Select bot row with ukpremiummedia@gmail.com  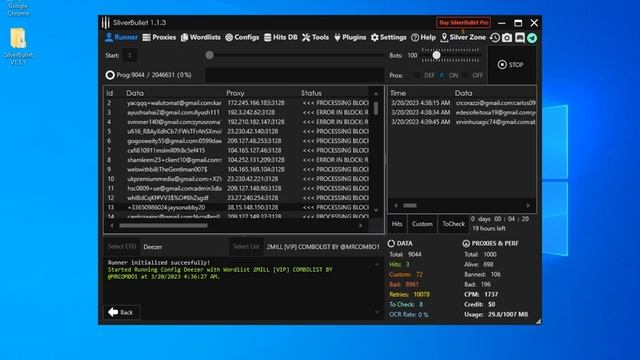click(238, 179)
